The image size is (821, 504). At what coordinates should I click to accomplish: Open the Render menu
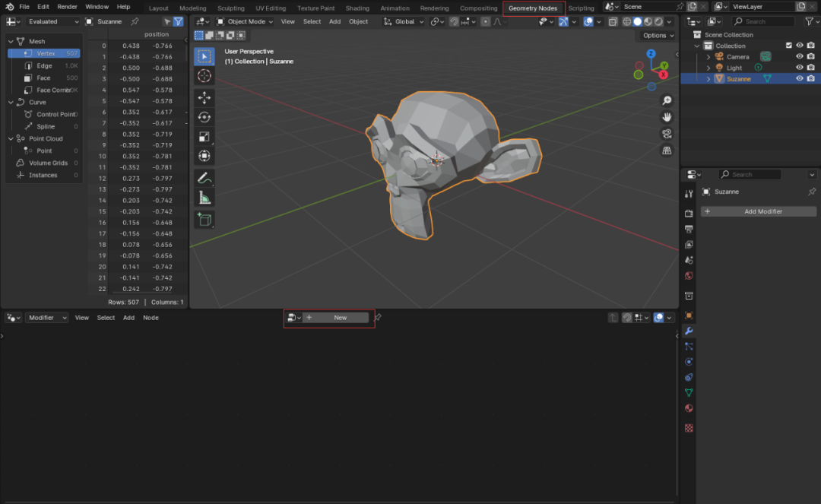[68, 7]
